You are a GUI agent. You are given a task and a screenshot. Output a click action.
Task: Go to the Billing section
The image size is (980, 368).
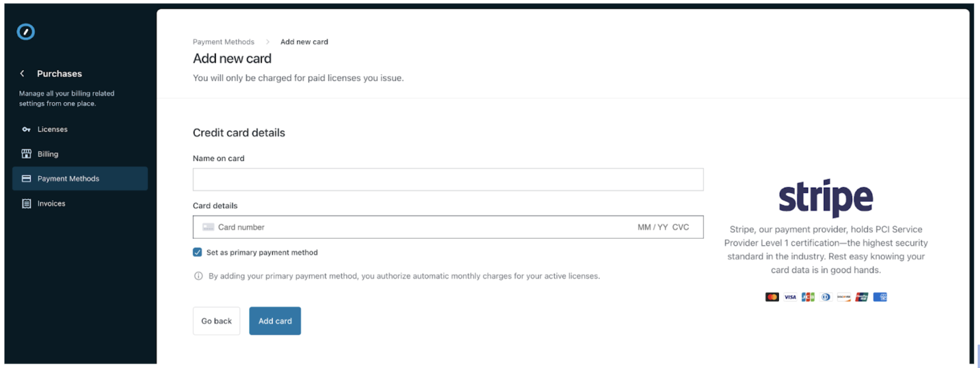48,154
